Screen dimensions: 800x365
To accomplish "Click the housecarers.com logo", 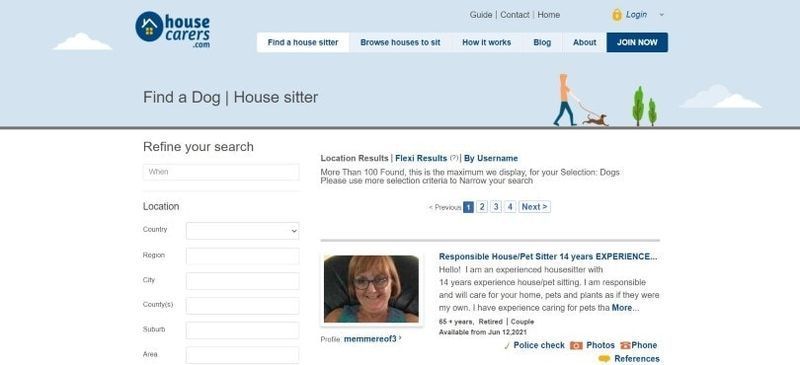I will tap(172, 29).
